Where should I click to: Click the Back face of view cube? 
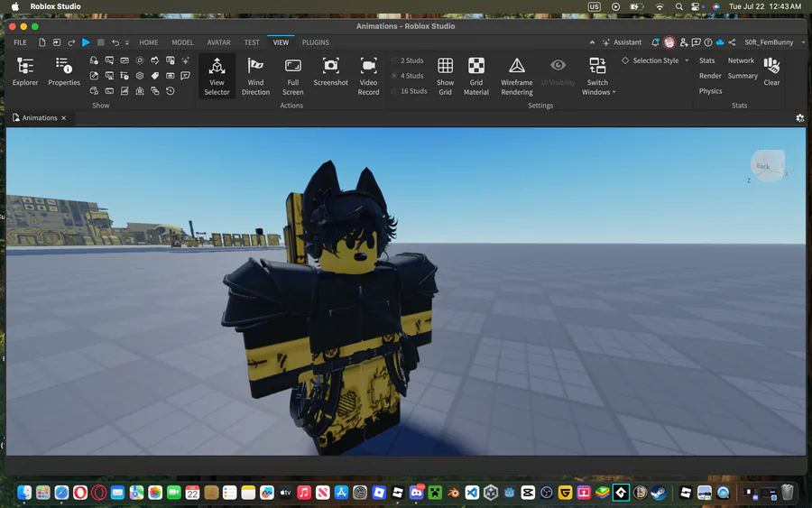click(x=762, y=166)
